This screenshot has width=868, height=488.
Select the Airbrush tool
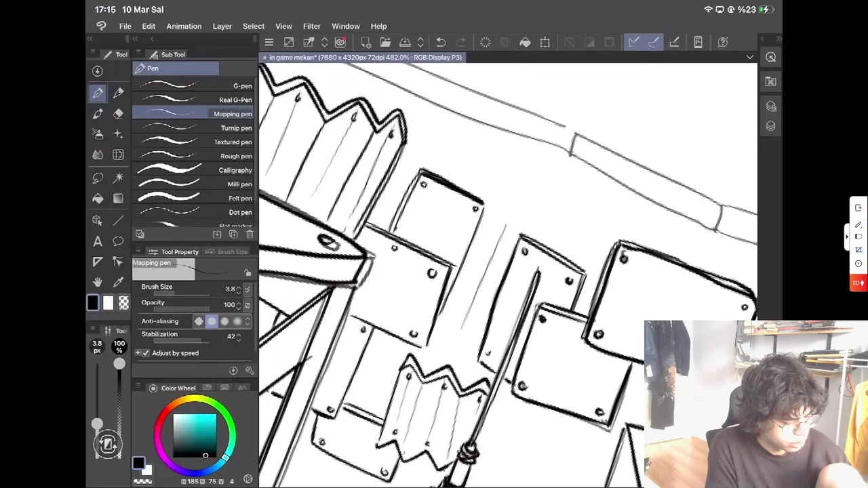point(98,134)
